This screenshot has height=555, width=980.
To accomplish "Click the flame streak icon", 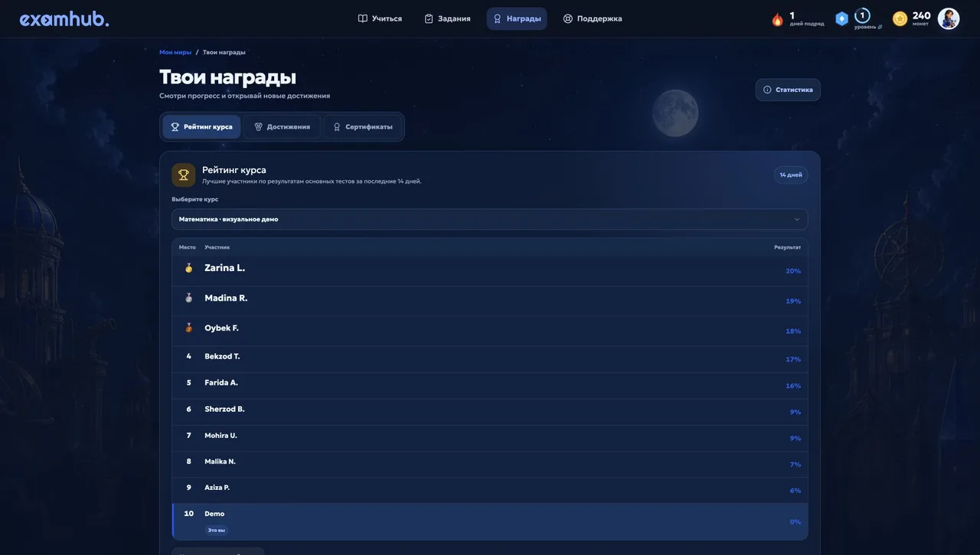I will click(777, 19).
